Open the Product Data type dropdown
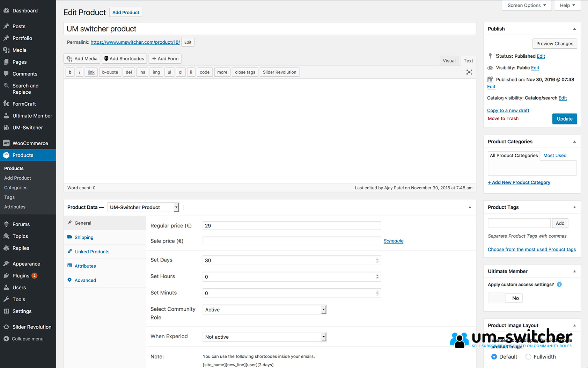The height and width of the screenshot is (368, 588). [143, 207]
